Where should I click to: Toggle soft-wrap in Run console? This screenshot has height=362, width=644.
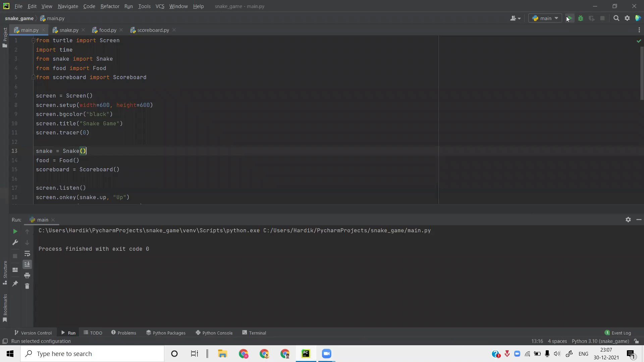tap(27, 253)
